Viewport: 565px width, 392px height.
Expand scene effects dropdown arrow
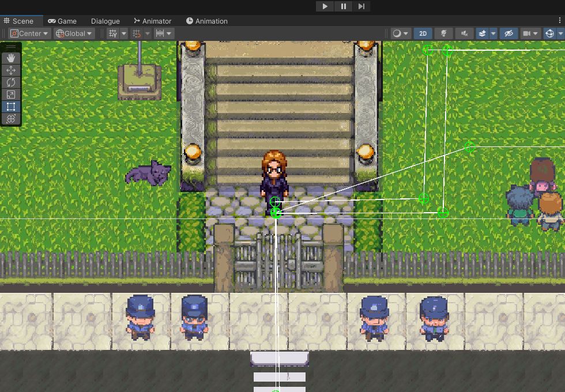tap(494, 33)
